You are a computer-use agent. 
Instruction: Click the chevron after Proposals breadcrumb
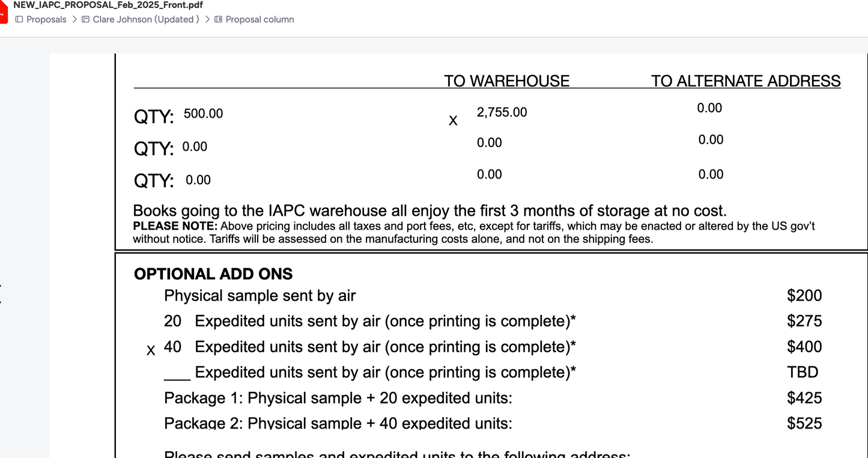[74, 19]
